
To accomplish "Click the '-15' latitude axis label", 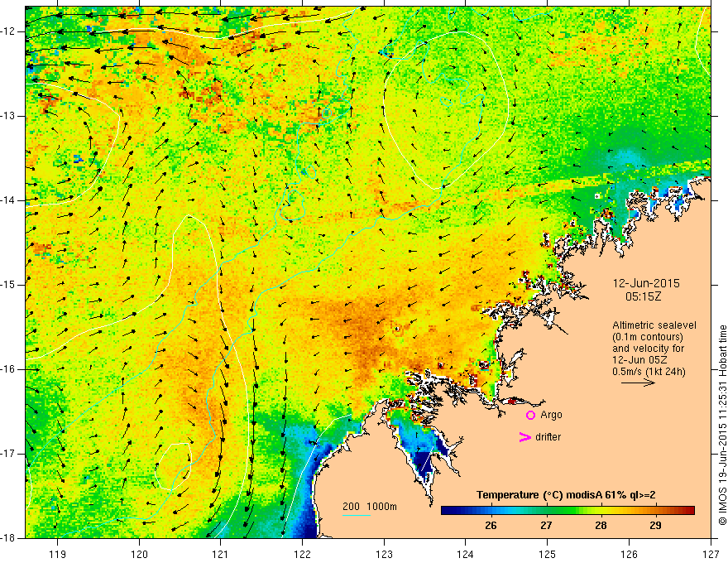I will click(8, 285).
